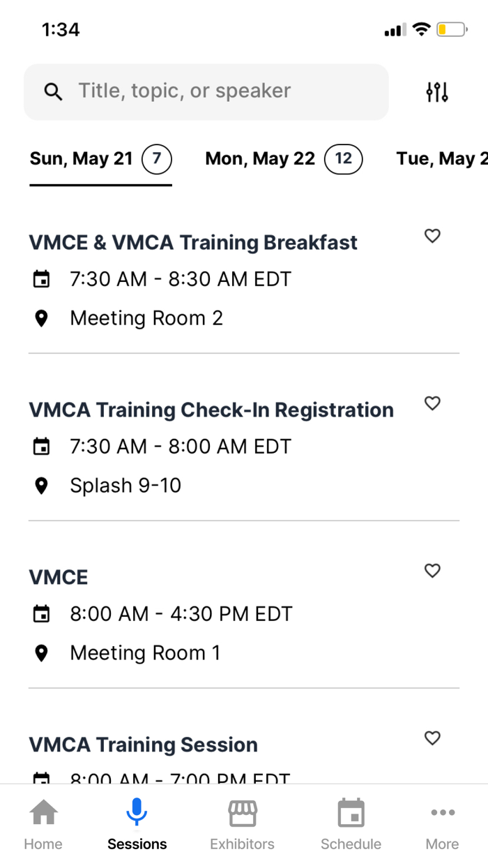The image size is (488, 868).
Task: Open the search filter options
Action: click(436, 91)
